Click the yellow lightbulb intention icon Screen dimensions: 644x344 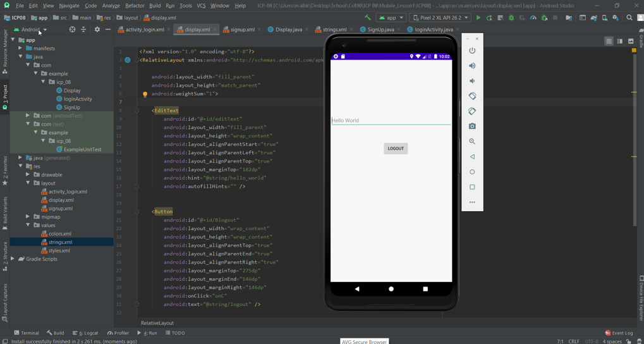point(145,94)
